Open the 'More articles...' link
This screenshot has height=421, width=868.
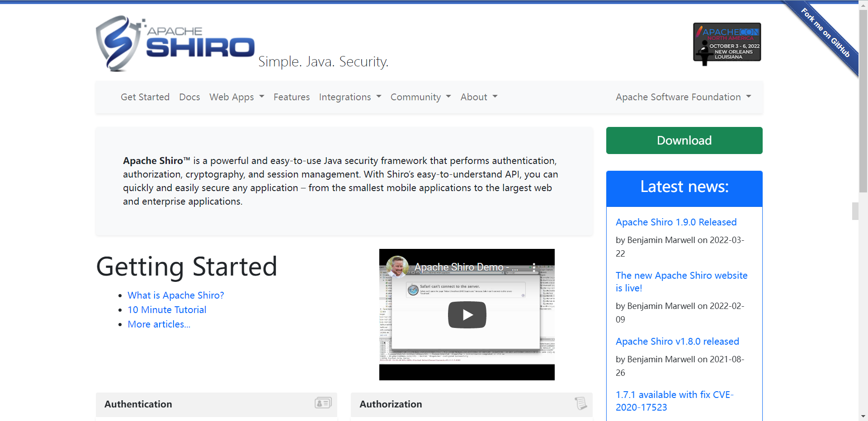159,324
